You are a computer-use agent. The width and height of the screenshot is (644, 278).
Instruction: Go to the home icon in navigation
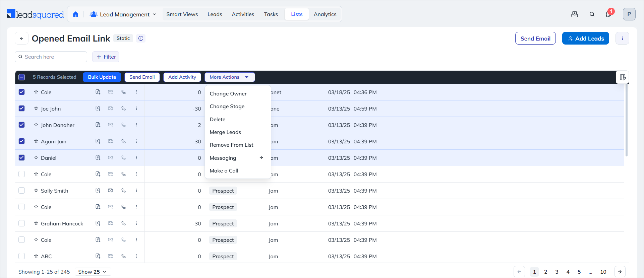tap(75, 14)
